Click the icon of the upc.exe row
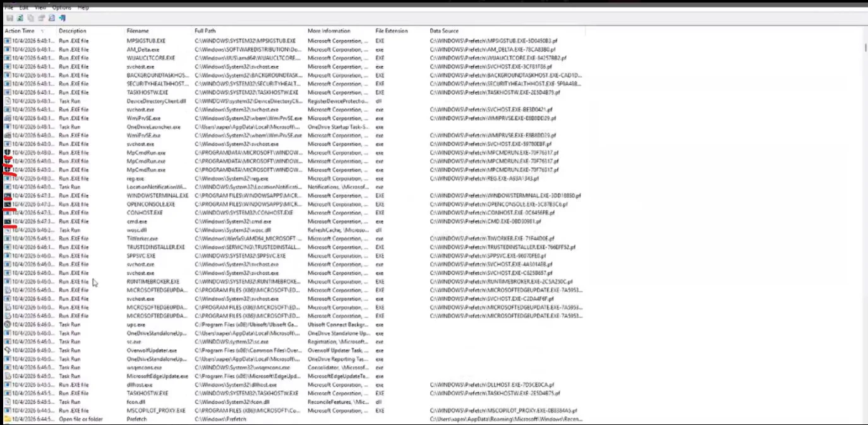This screenshot has height=425, width=868. [7, 325]
